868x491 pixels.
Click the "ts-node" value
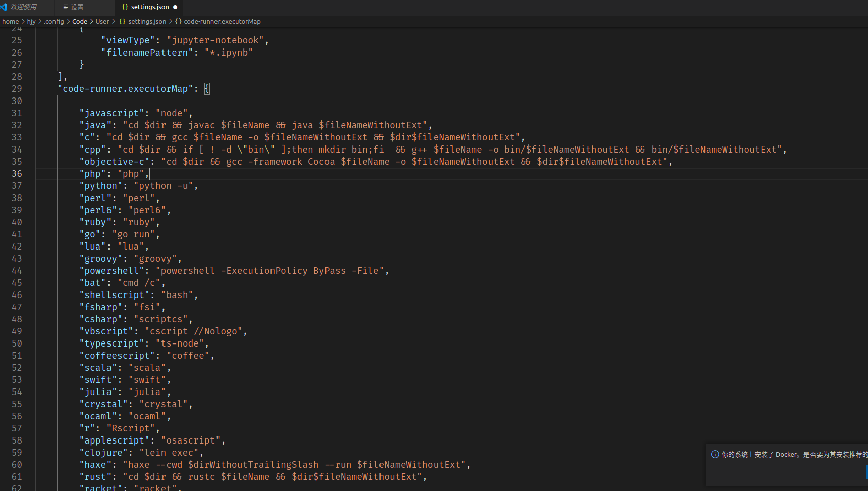180,343
